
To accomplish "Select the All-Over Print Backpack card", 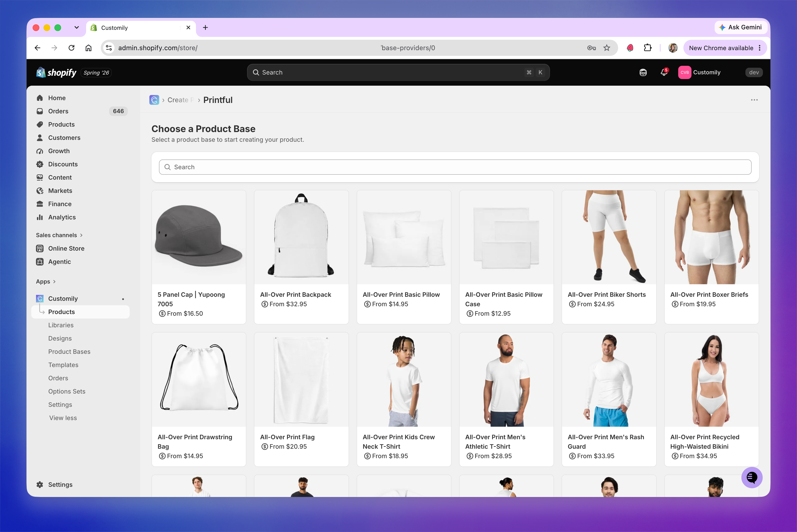I will coord(301,257).
